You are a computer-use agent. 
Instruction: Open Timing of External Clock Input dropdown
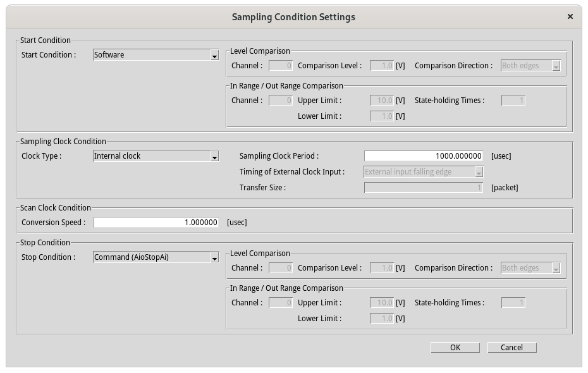424,172
